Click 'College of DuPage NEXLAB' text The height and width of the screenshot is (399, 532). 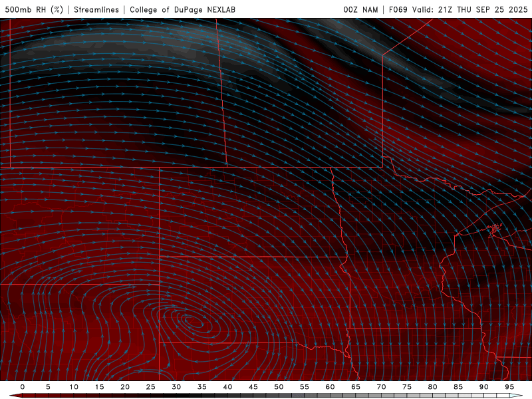[x=182, y=9]
